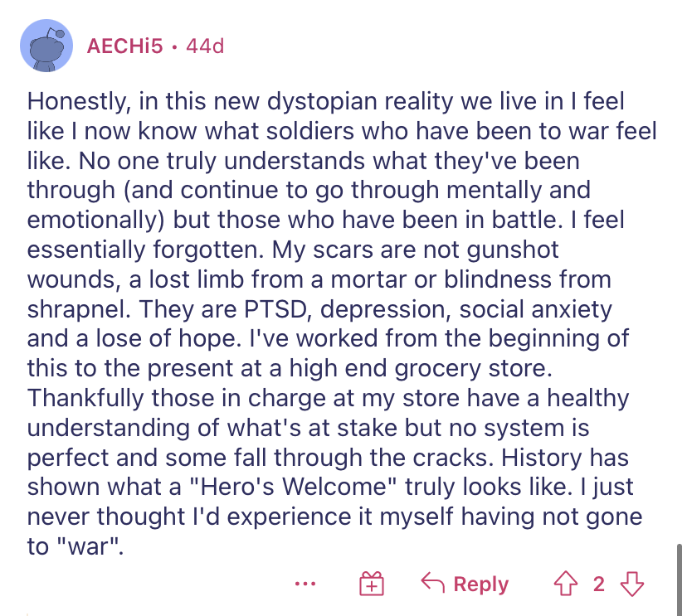
Task: Give an award using the gift icon
Action: click(371, 584)
